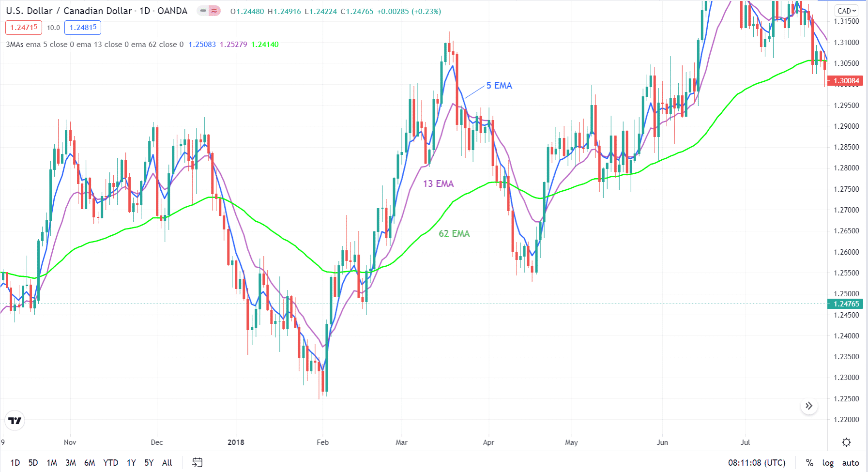Select the 1Y time range

click(131, 462)
